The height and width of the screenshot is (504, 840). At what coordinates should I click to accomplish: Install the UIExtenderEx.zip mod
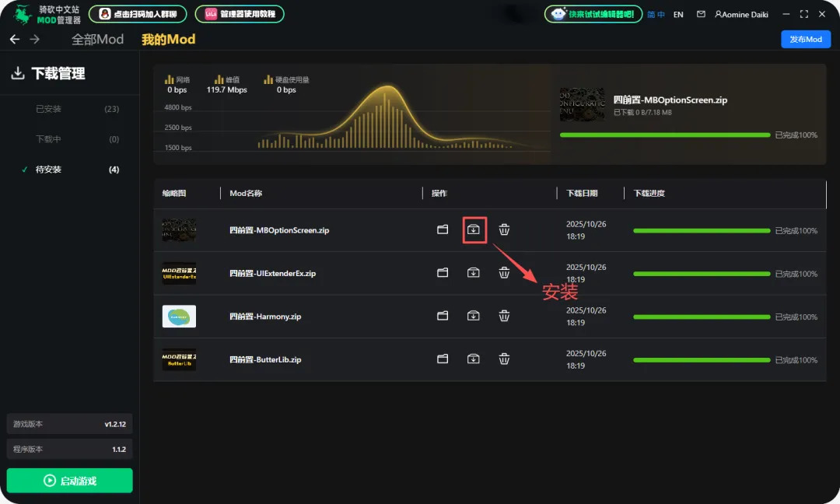474,273
